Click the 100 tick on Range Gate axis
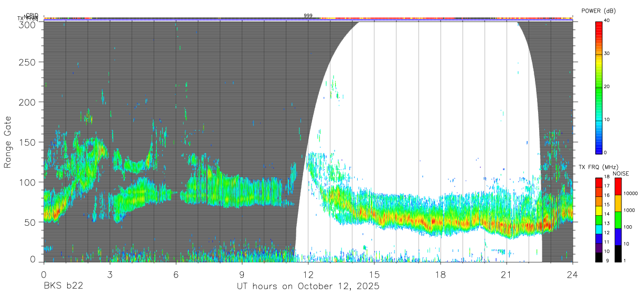Image resolution: width=644 pixels, height=297 pixels. 27,182
